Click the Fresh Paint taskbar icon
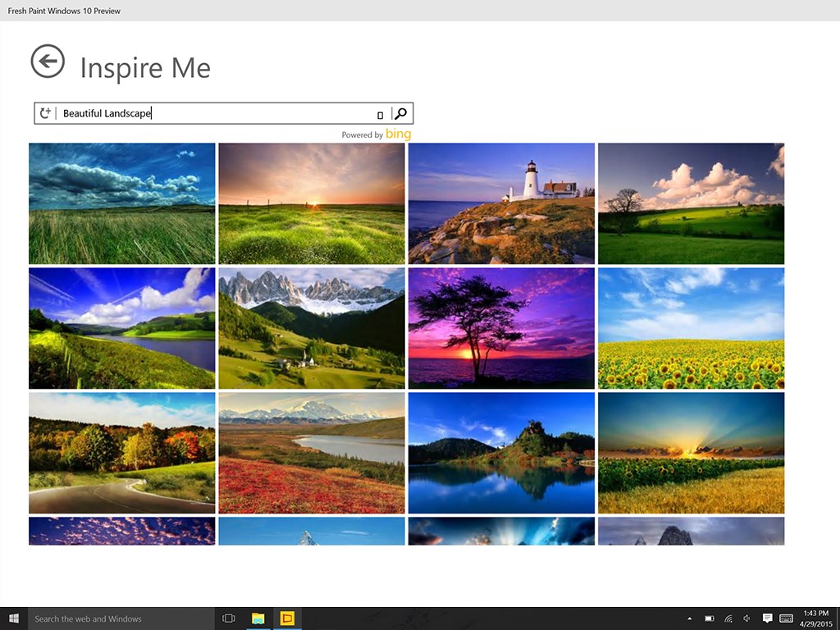 coord(287,619)
